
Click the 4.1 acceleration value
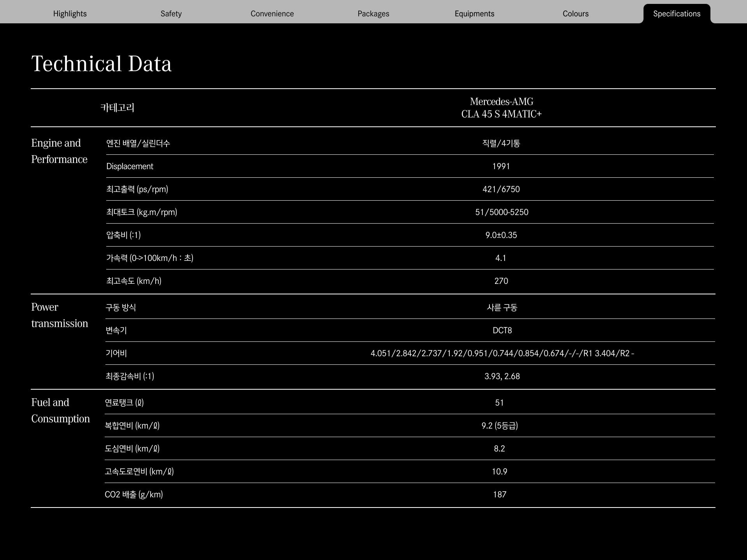[501, 258]
